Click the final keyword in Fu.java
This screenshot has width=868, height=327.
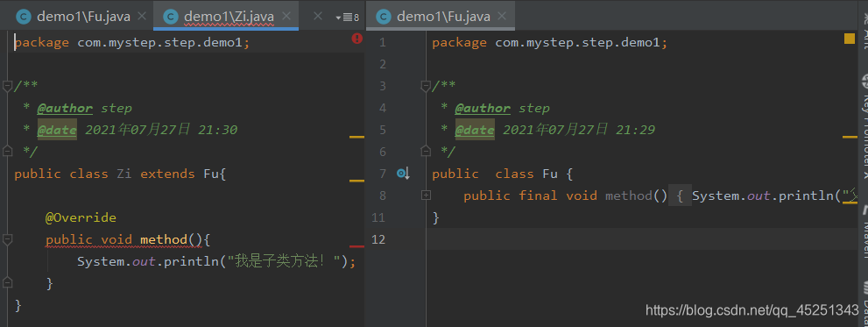[538, 195]
